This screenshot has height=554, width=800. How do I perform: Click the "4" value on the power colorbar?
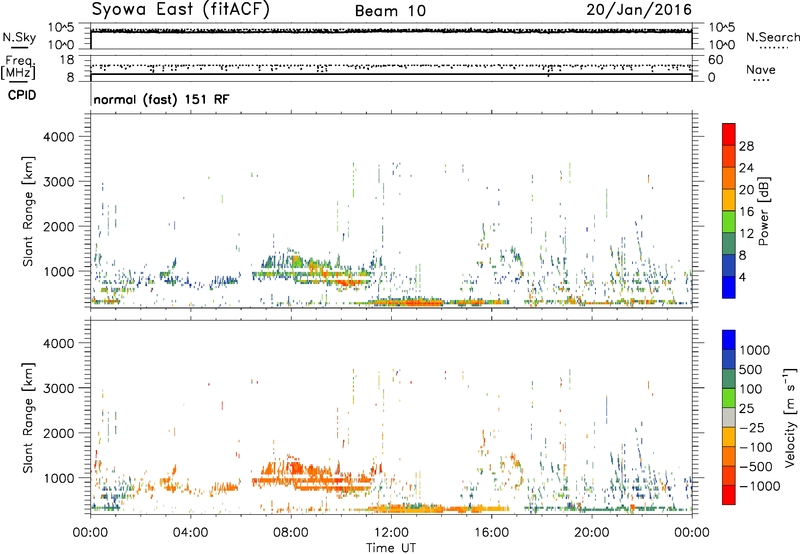click(x=743, y=277)
